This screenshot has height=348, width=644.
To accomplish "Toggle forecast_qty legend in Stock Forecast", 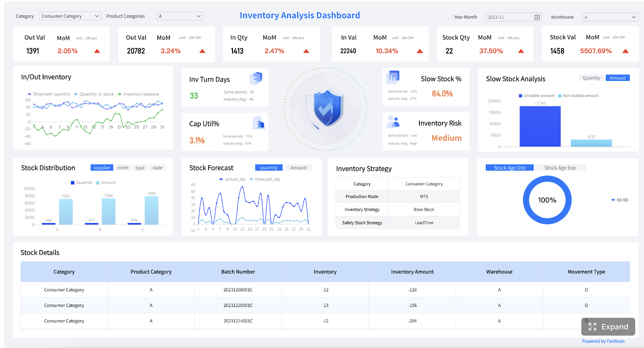I will (265, 179).
